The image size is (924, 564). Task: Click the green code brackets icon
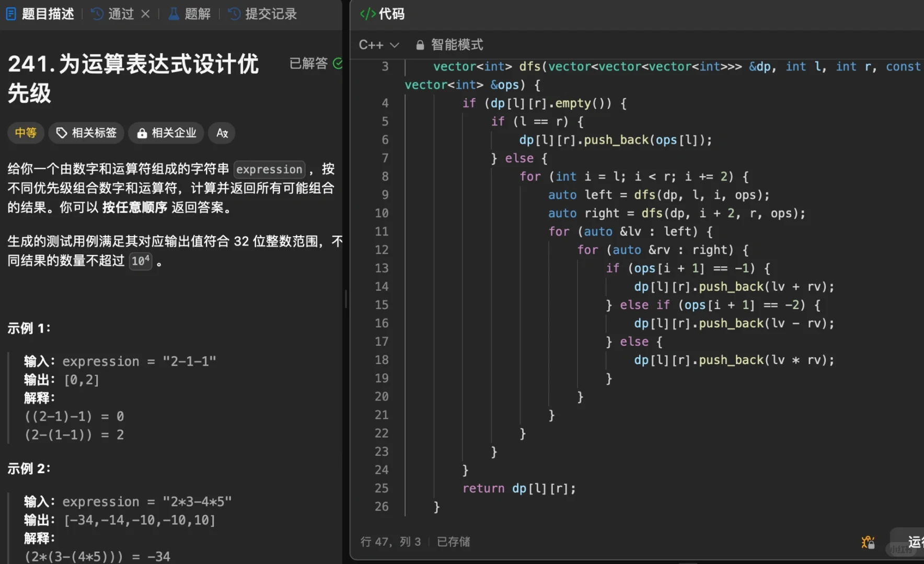pos(367,14)
